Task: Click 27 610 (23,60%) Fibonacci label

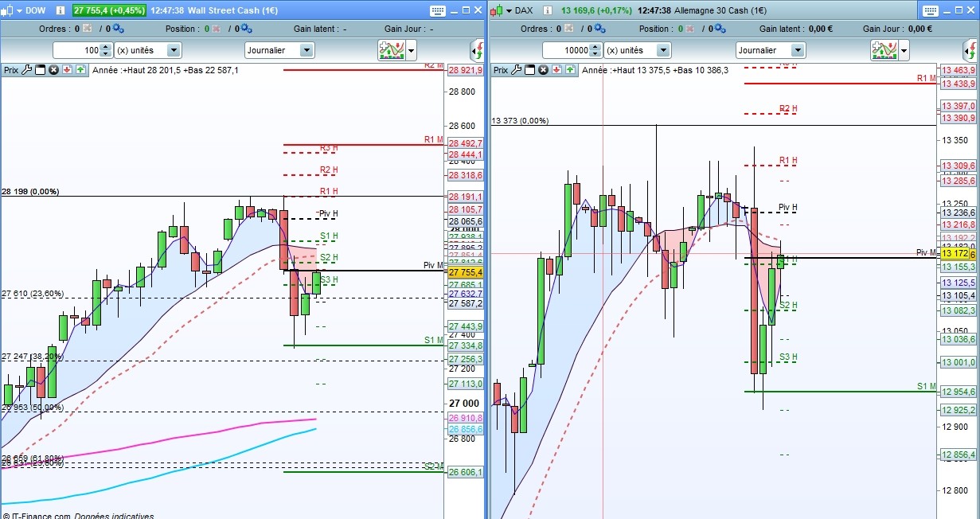Action: 33,294
